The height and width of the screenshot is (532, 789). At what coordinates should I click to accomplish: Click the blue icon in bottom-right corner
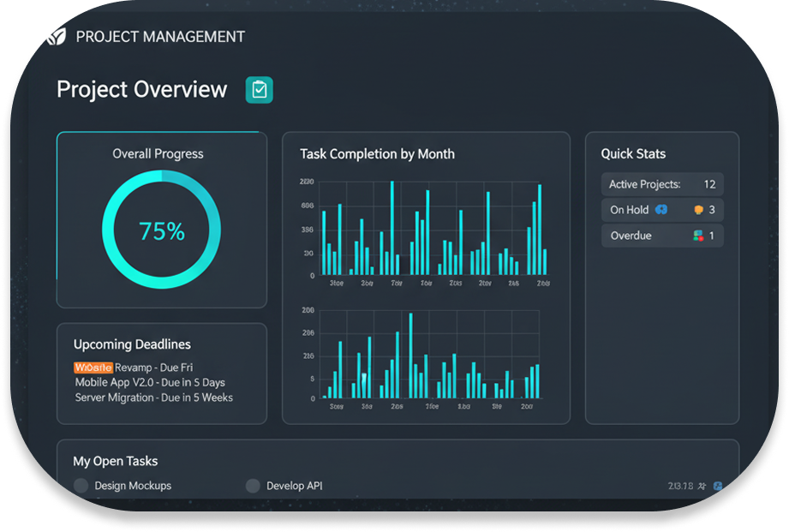pyautogui.click(x=718, y=486)
